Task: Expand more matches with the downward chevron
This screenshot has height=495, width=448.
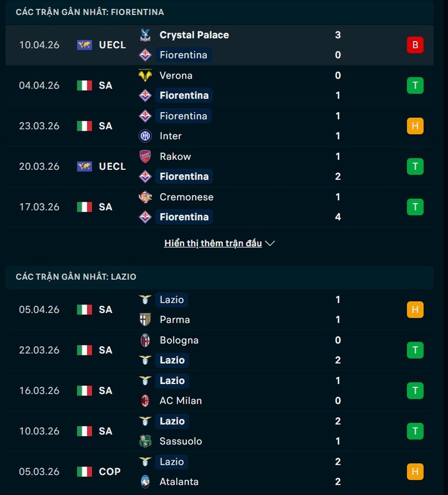Action: coord(270,243)
